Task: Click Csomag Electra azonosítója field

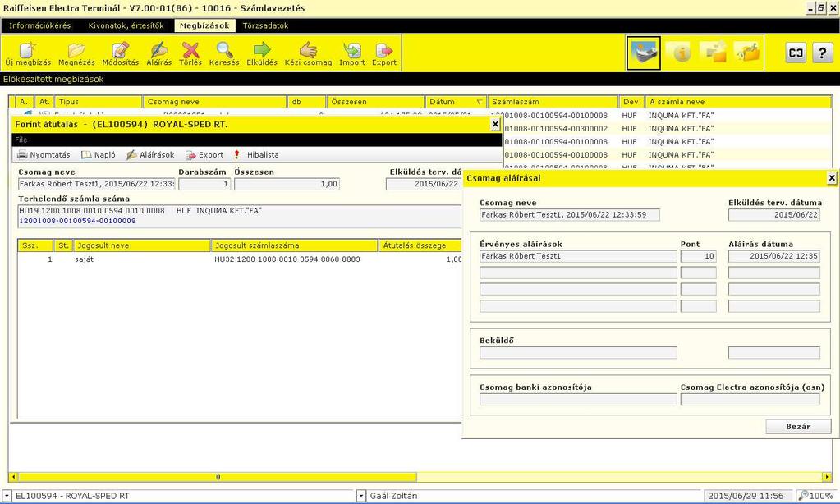Action: coord(750,400)
